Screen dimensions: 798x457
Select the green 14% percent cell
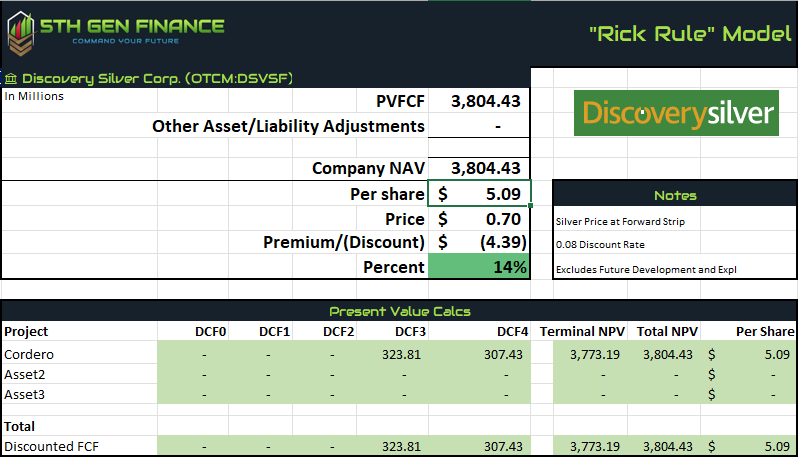point(479,266)
